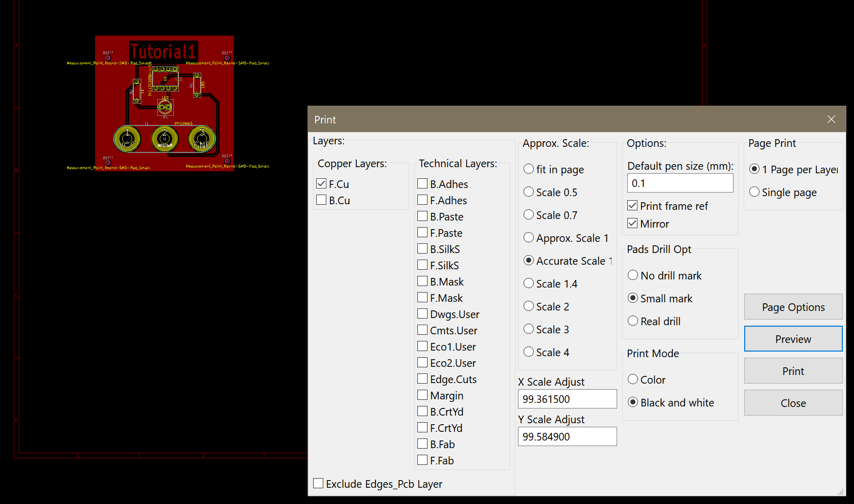Screen dimensions: 854x504
Task: Check the B.CrtYd layer
Action: (x=422, y=412)
